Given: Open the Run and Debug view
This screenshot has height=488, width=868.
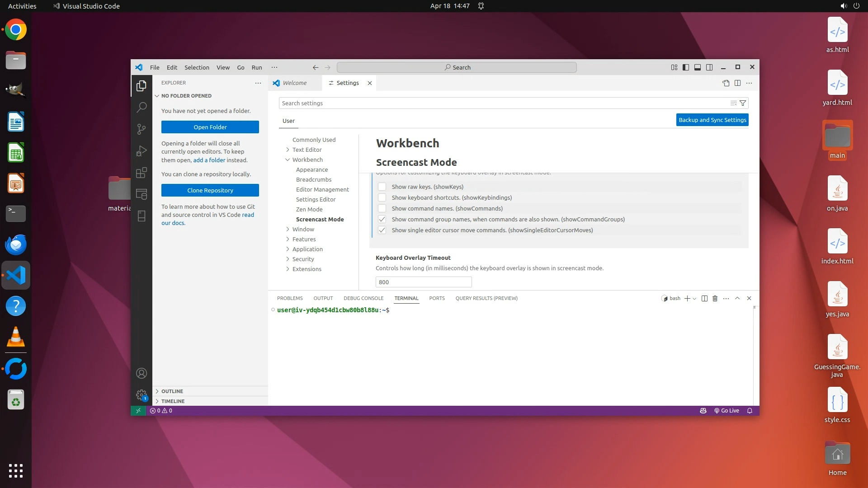Looking at the screenshot, I should (142, 151).
